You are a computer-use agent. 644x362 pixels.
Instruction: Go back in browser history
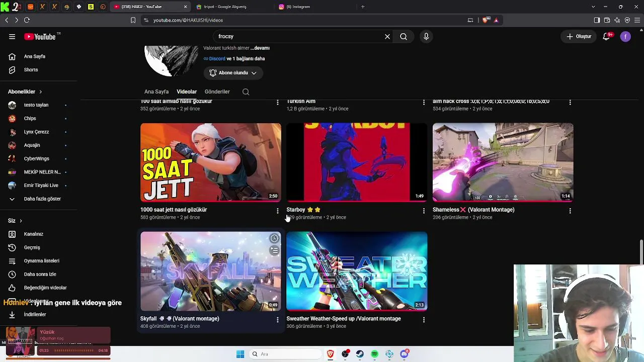point(7,20)
